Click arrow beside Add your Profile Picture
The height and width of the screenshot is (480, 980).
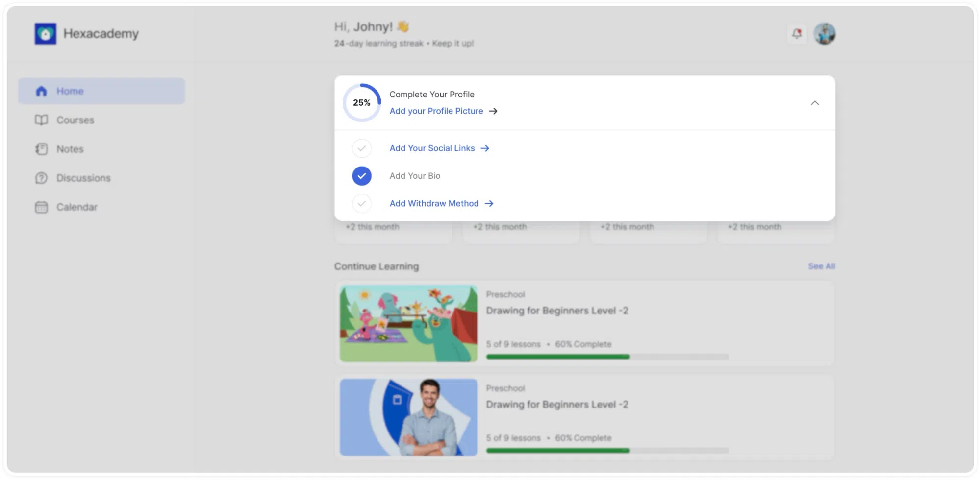pyautogui.click(x=493, y=111)
